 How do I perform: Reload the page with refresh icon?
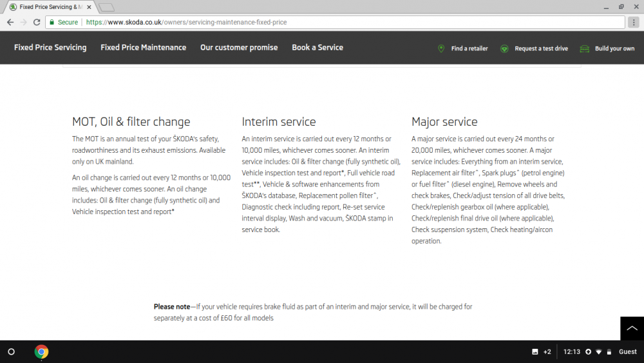point(37,22)
